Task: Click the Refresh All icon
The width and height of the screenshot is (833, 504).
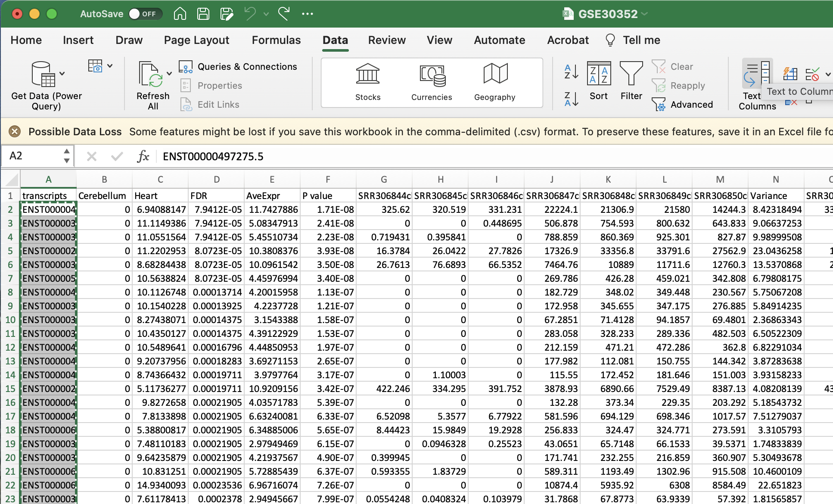Action: [x=151, y=74]
